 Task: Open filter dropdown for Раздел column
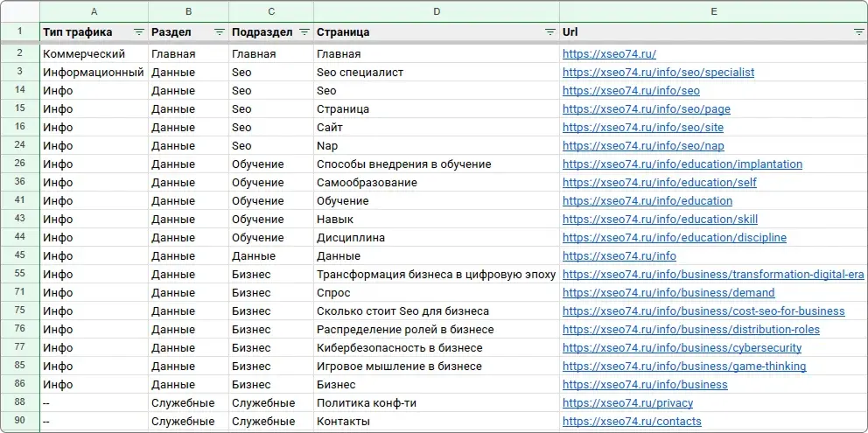tap(220, 32)
